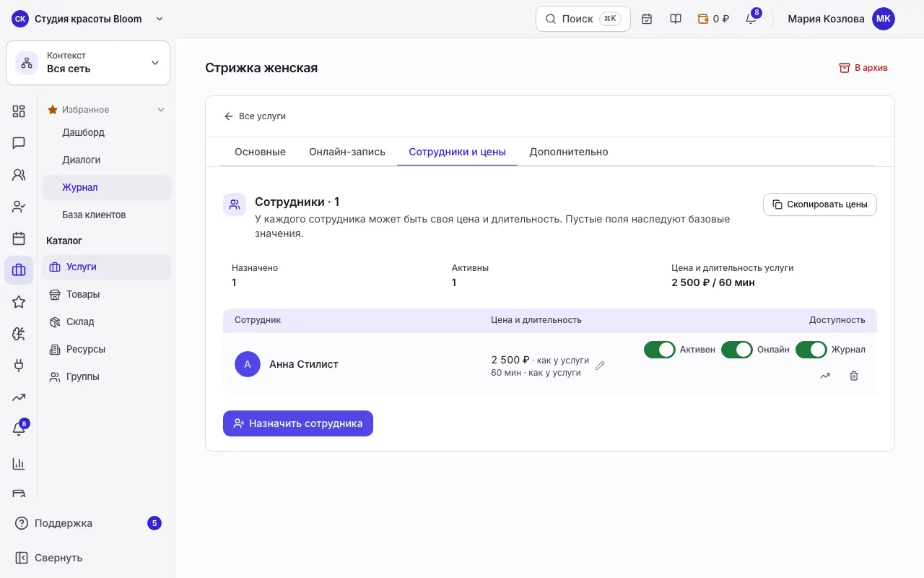Open Анна Стилист's statistics trend icon
This screenshot has height=578, width=924.
825,376
